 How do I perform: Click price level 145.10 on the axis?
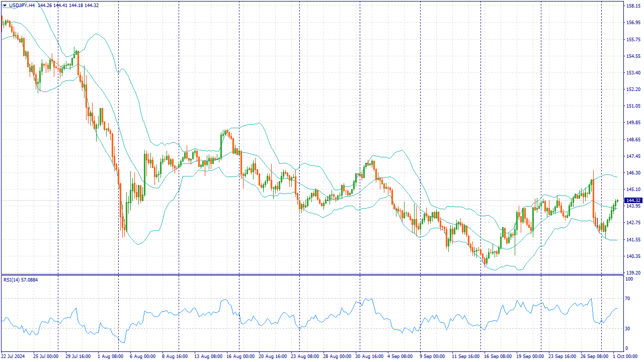tap(633, 189)
